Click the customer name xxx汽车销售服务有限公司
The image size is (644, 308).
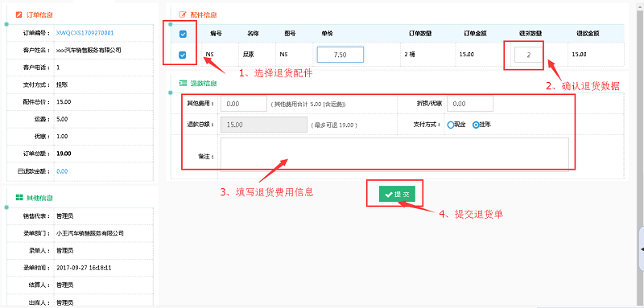click(89, 50)
